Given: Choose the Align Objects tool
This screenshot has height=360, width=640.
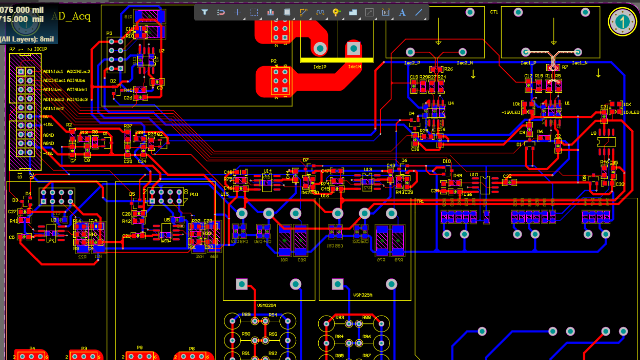Looking at the screenshot, I should [270, 12].
